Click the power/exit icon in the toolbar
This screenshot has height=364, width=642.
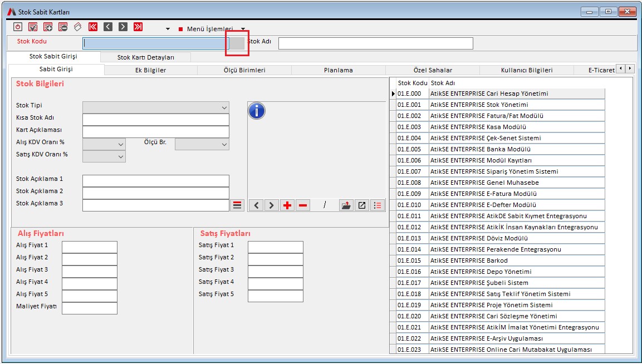(18, 27)
